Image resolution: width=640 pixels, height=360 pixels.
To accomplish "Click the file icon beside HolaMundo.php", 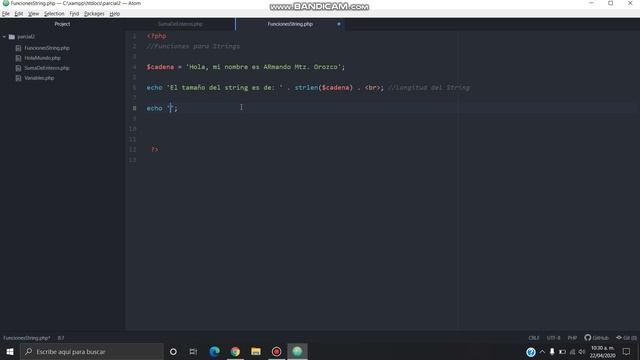I will click(x=18, y=58).
